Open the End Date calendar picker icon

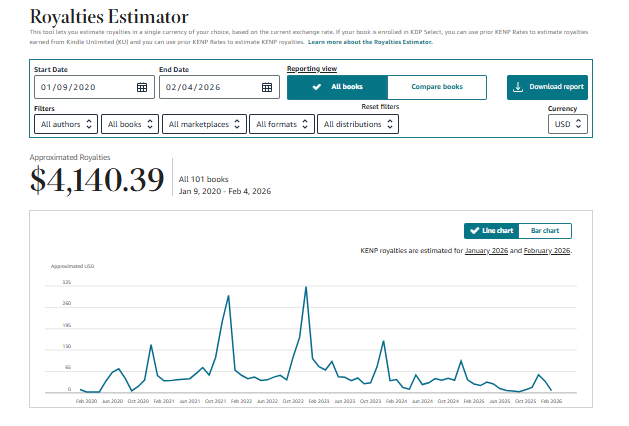(x=267, y=87)
